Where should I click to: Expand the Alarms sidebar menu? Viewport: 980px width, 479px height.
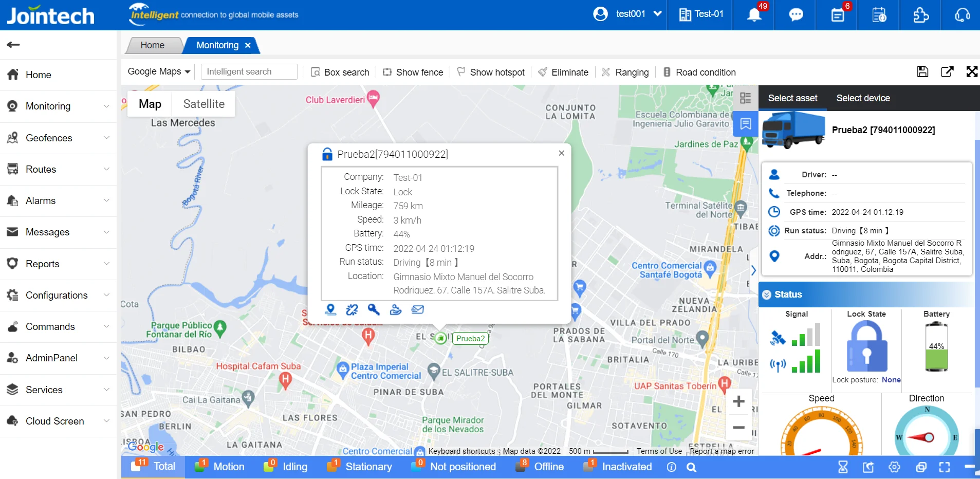click(x=59, y=200)
